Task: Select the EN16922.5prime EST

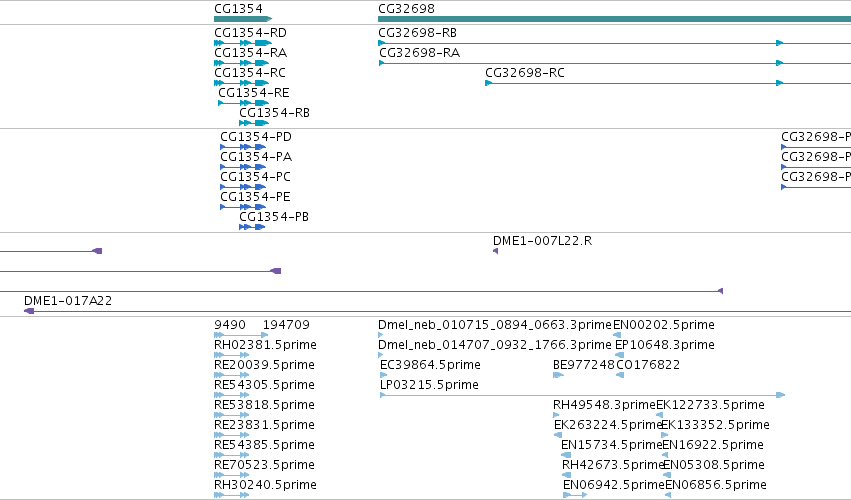Action: tap(713, 445)
